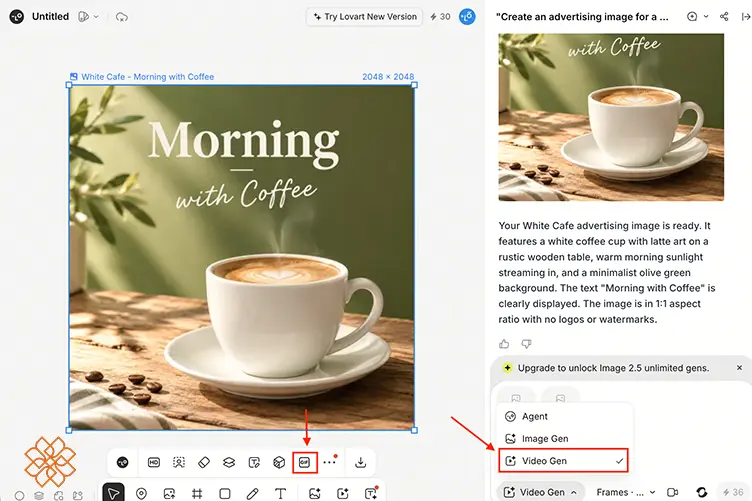Viewport: 752px width, 501px height.
Task: Select the Eraser tool in image toolbar
Action: click(x=204, y=463)
